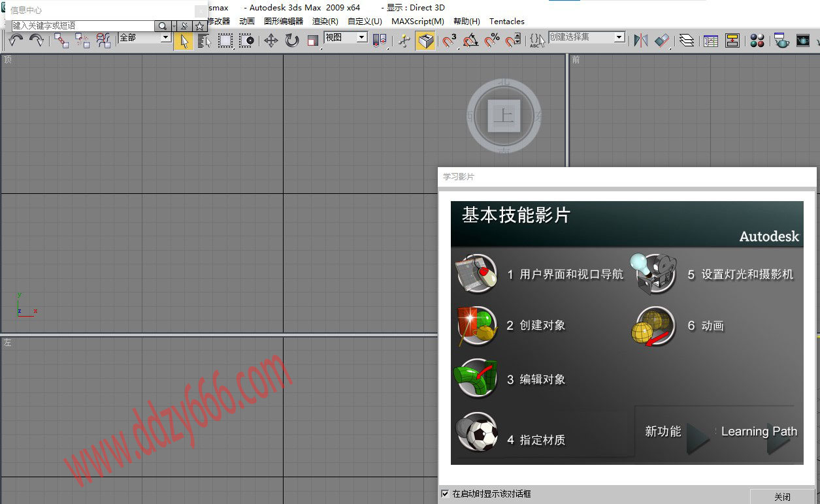Screen dimensions: 820x504
Task: Expand the InfoCenter search options arrow
Action: coord(173,26)
